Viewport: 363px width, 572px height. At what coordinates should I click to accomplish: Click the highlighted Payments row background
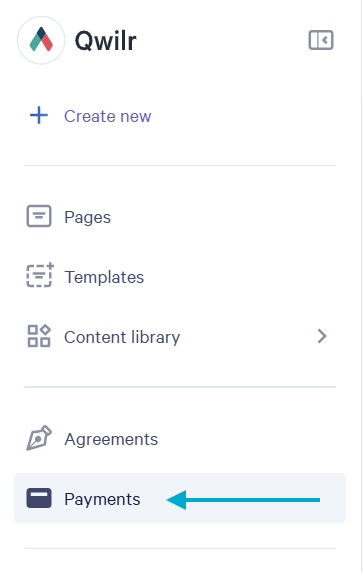(180, 498)
